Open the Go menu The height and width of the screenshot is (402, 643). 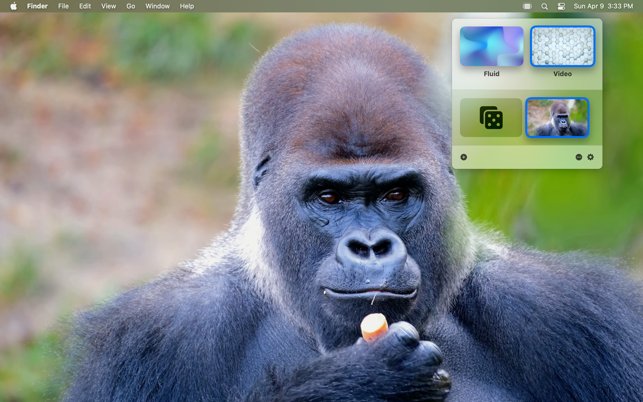coord(130,6)
